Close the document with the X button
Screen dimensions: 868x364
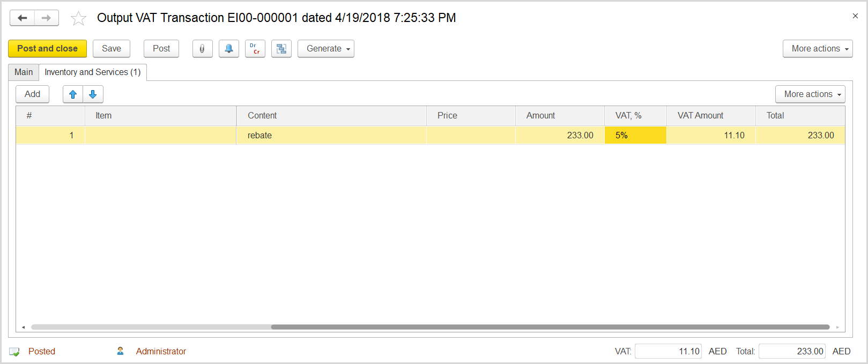855,16
